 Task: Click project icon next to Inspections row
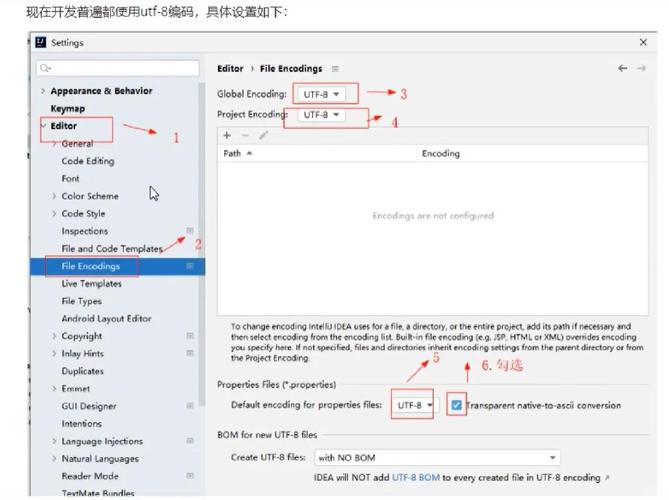[x=190, y=231]
